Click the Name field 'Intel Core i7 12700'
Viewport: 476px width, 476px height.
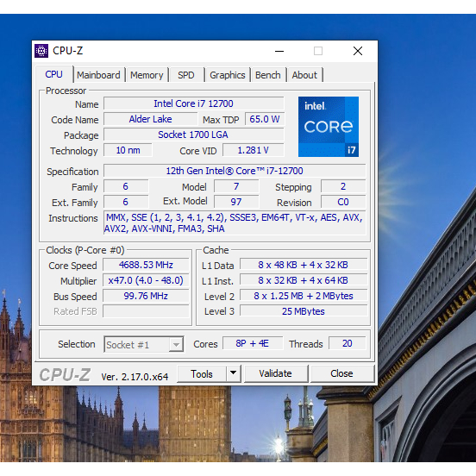pyautogui.click(x=194, y=103)
